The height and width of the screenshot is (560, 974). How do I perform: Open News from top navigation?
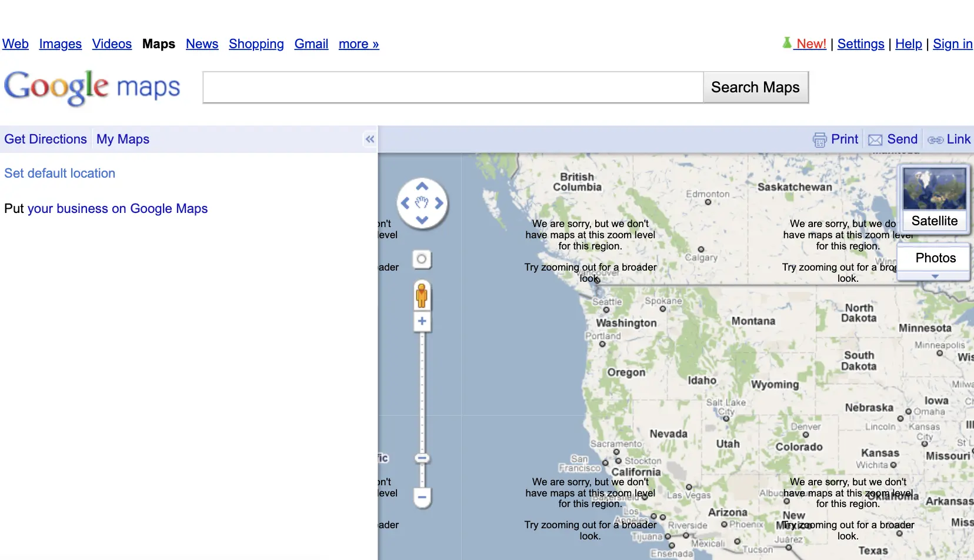pyautogui.click(x=202, y=44)
